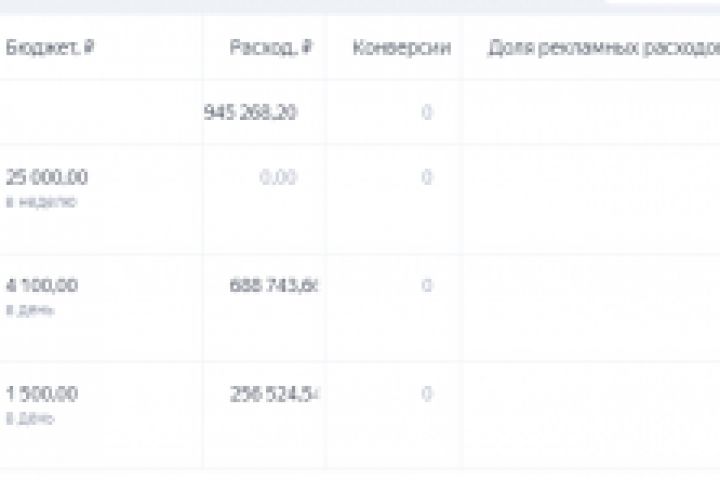The height and width of the screenshot is (480, 720).
Task: Click ad spend share cell in 25 000,00 row
Action: point(590,198)
